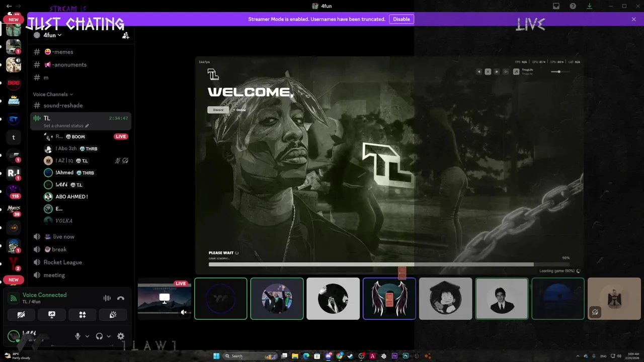Screen dimensions: 644x362
Task: Expand headphone output options arrow
Action: tap(109, 336)
